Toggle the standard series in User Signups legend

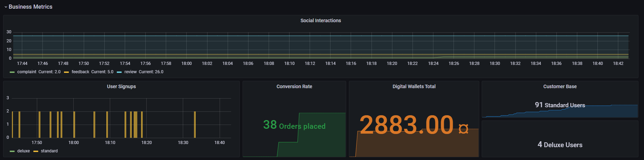(49, 151)
